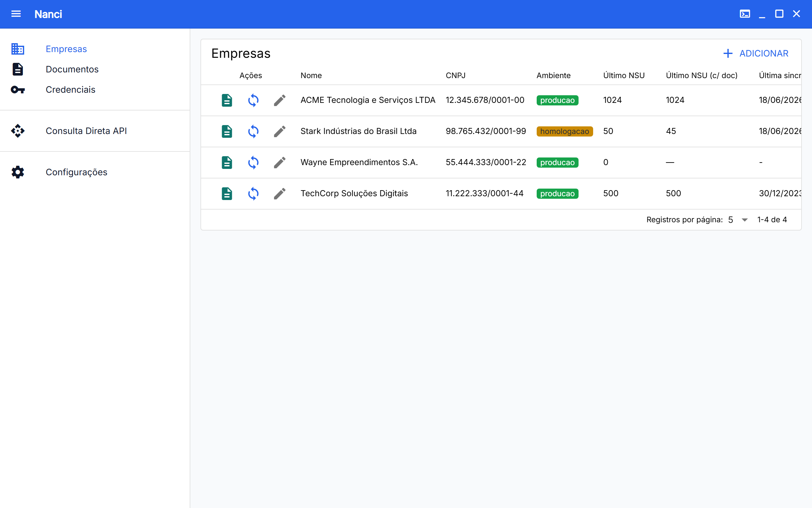View documents for Wayne Empreendimentos S.A.
The width and height of the screenshot is (812, 508).
[227, 163]
